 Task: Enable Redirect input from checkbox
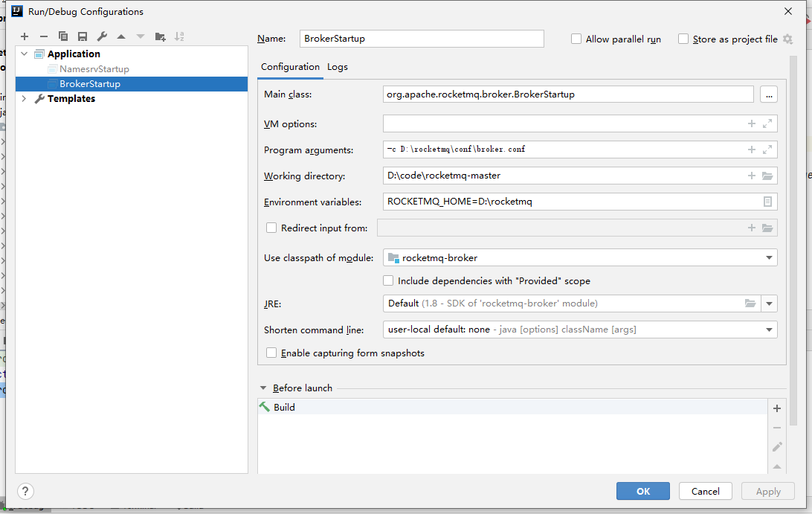pyautogui.click(x=271, y=228)
